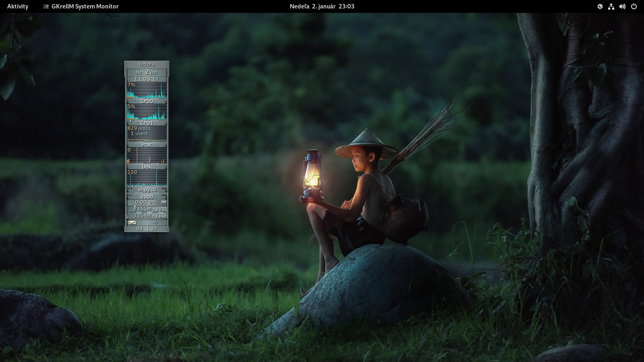This screenshot has width=644, height=362.
Task: Click the Night Light sun icon in top bar
Action: pyautogui.click(x=600, y=6)
